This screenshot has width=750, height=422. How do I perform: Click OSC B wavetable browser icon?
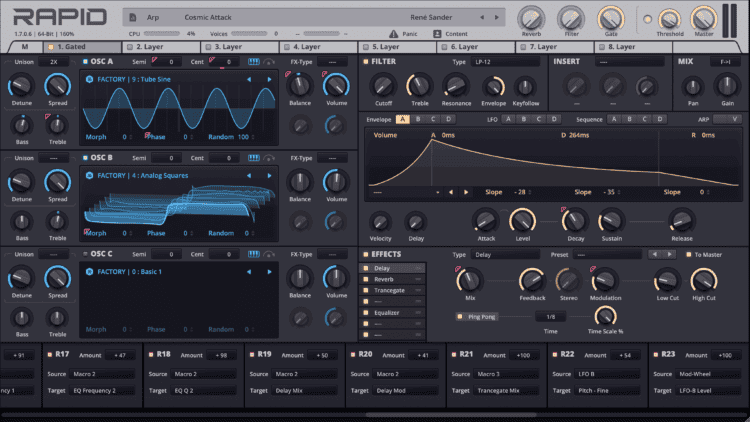point(89,176)
